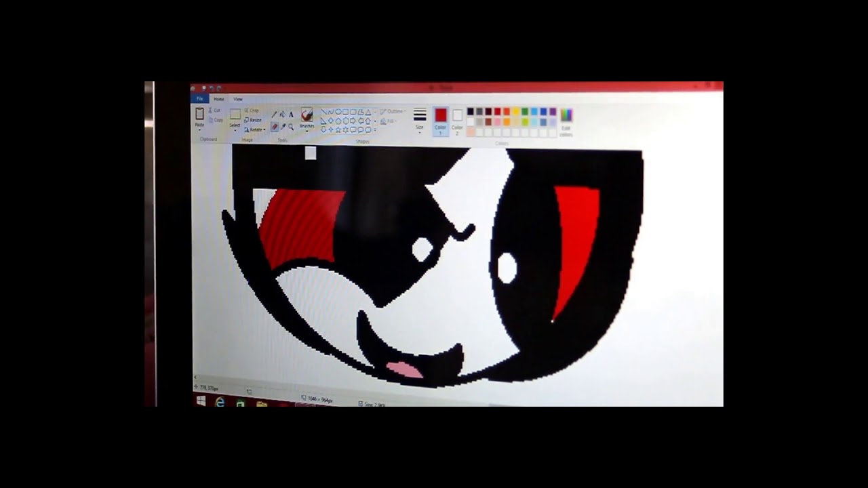Screen dimensions: 868x488
Task: Click the Save icon in quick access toolbar
Action: coord(203,88)
